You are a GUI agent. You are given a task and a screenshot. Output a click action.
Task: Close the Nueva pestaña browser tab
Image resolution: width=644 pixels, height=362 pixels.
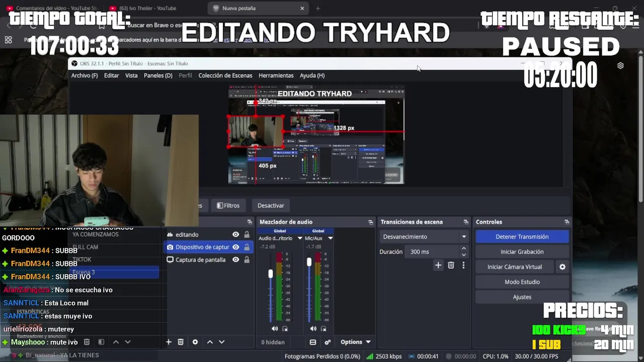point(302,8)
